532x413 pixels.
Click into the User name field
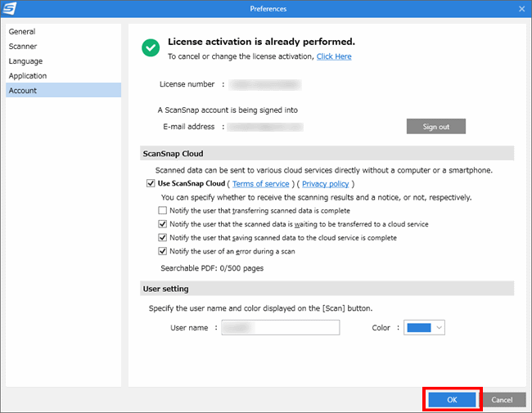(280, 328)
